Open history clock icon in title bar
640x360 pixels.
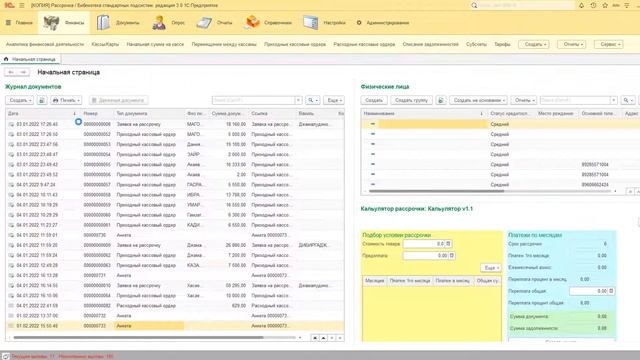[x=593, y=5]
